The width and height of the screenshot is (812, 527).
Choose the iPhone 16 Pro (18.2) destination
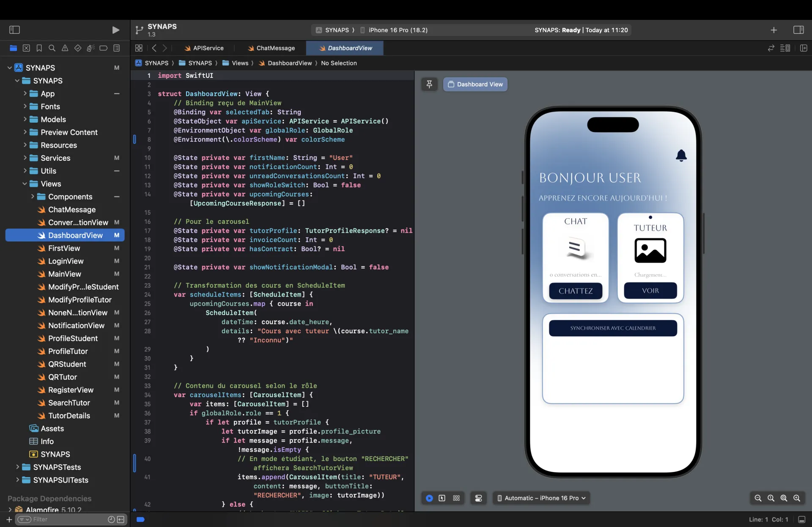click(x=394, y=30)
